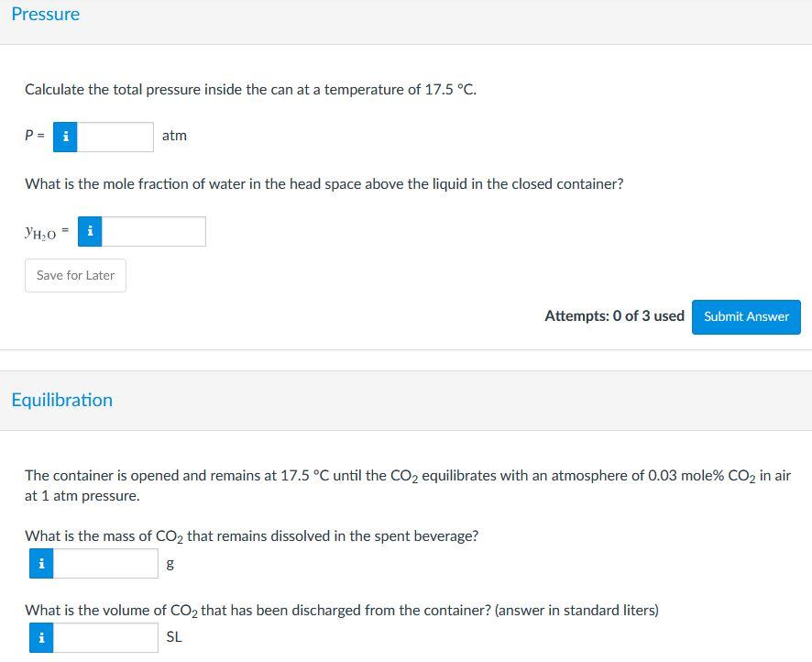The image size is (812, 662).
Task: Click the info icon beside P =
Action: coord(65,137)
